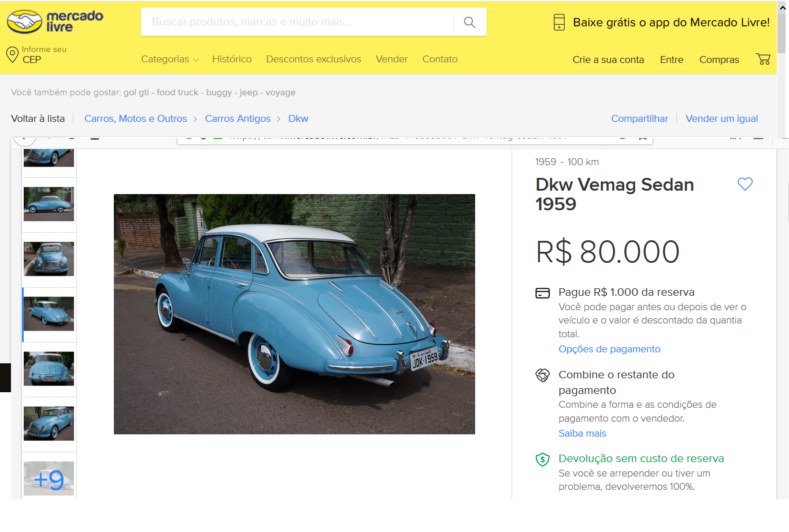Image resolution: width=789 pixels, height=532 pixels.
Task: Click in the Buscar produtos search field
Action: coord(297,22)
